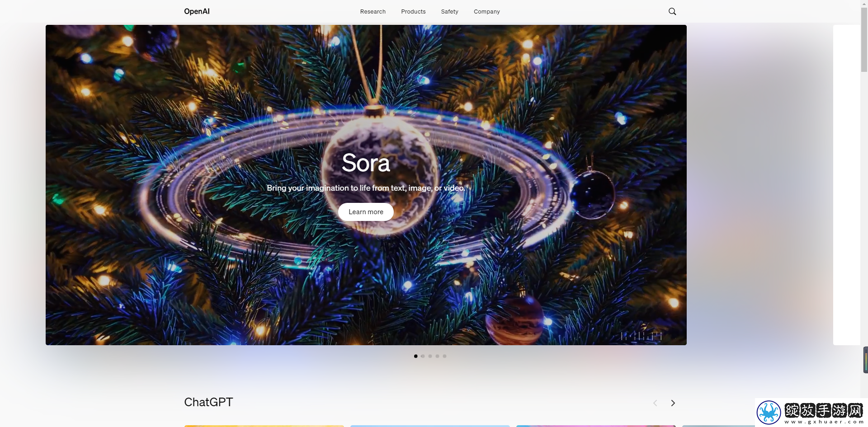Open the Products menu
The height and width of the screenshot is (427, 868).
tap(413, 12)
